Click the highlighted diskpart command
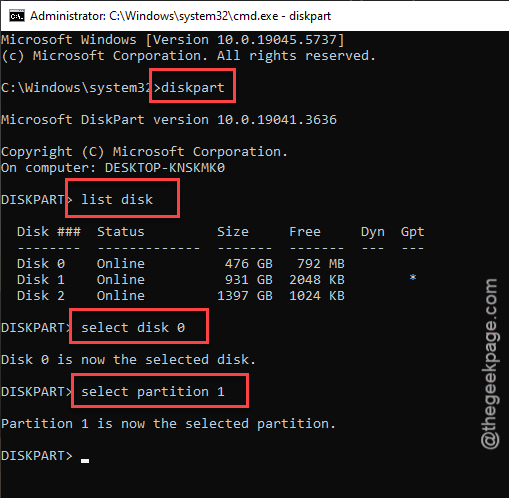This screenshot has width=509, height=498. [193, 87]
